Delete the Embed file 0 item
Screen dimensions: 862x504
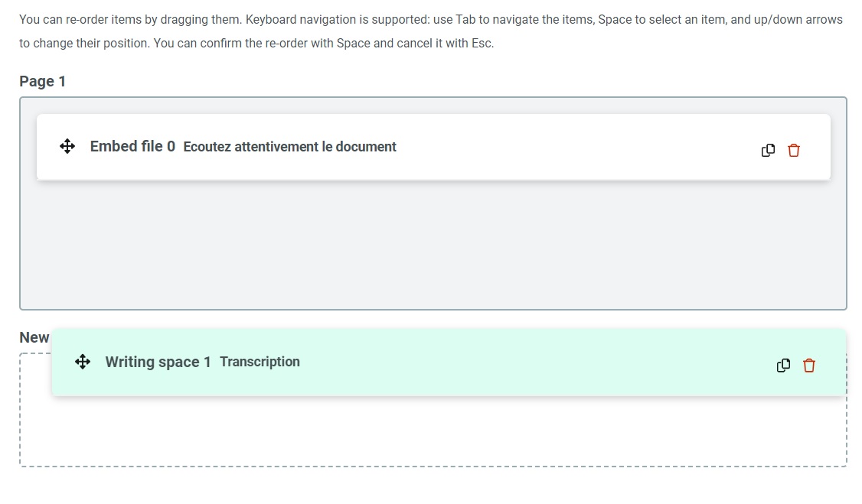click(794, 151)
